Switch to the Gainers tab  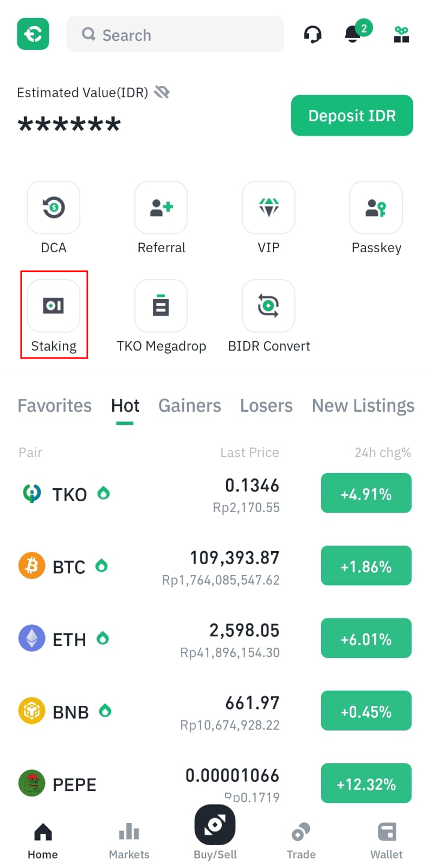pyautogui.click(x=190, y=405)
